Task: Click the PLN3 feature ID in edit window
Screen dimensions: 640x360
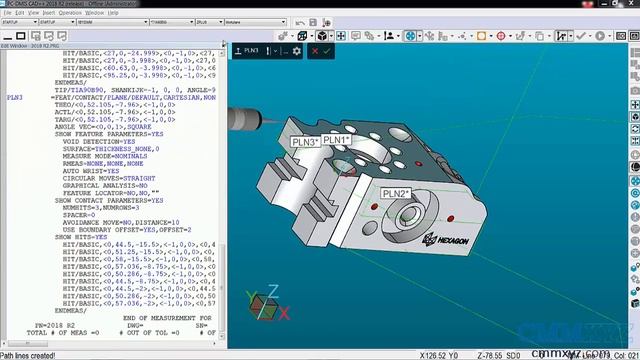Action: [x=15, y=98]
